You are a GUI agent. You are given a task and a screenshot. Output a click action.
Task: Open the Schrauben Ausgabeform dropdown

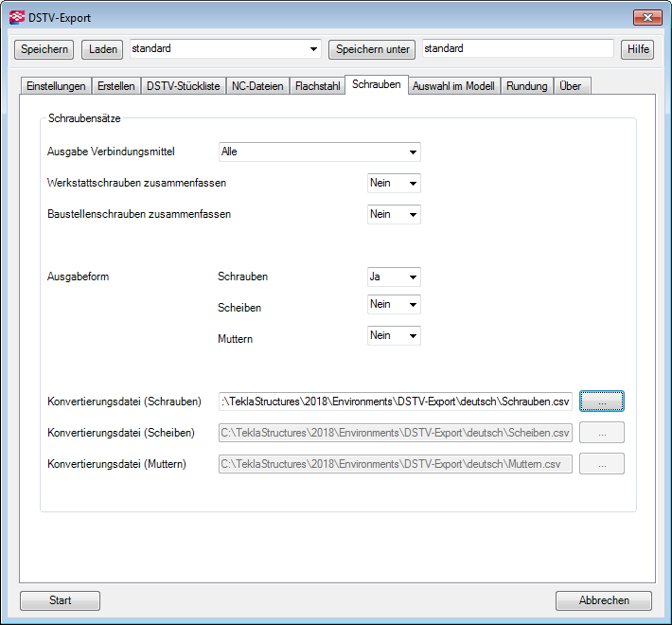[394, 277]
